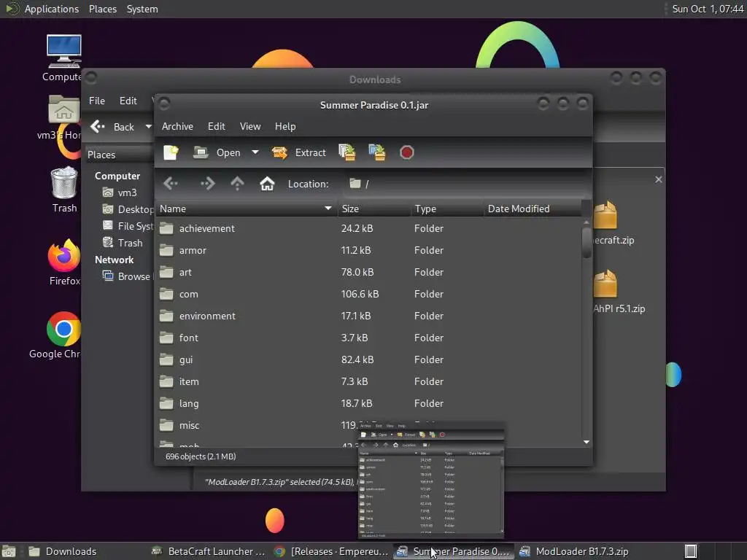
Task: Click the clock showing Sun Oct 1
Action: click(708, 9)
